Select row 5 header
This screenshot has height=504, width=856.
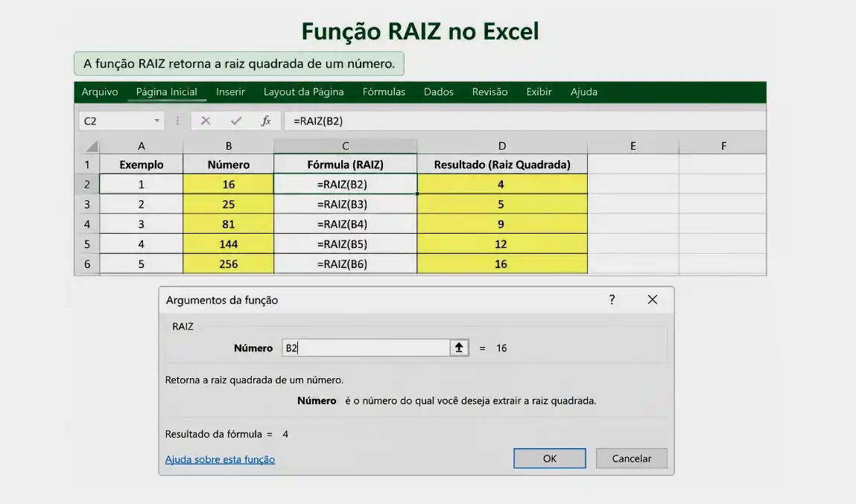pos(87,244)
